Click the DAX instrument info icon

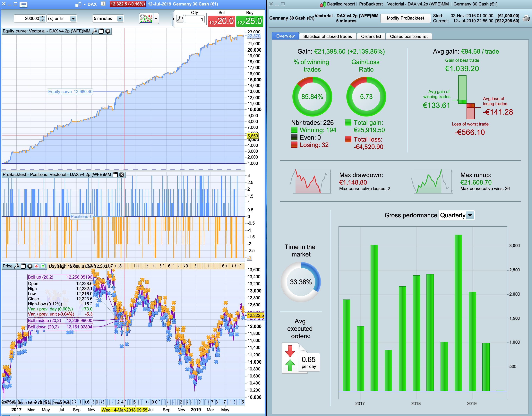(x=103, y=4)
